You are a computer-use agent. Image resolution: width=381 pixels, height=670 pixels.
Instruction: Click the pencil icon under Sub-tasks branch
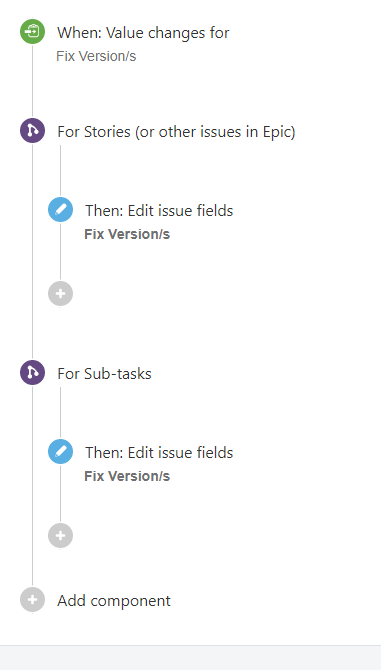[x=61, y=452]
